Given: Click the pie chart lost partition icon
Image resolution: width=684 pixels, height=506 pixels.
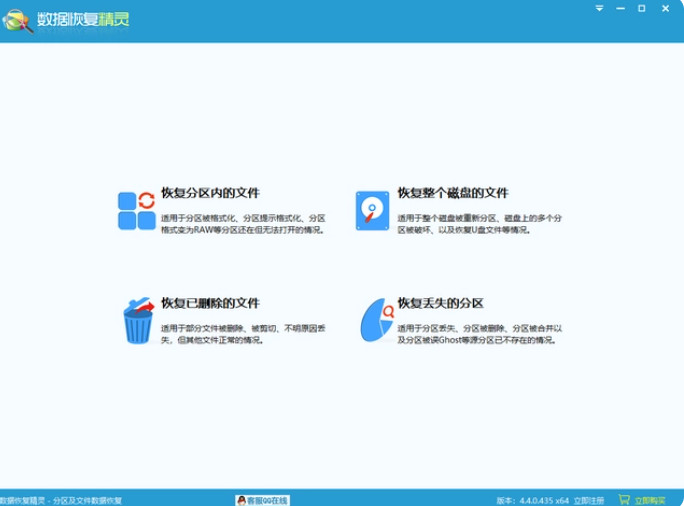Looking at the screenshot, I should click(376, 321).
